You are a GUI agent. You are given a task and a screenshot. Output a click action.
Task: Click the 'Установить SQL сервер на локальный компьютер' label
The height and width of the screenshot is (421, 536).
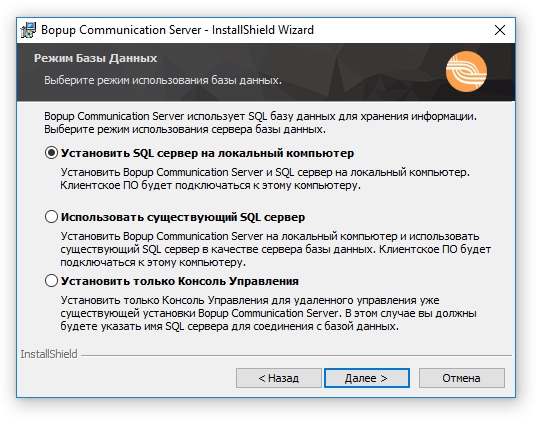point(207,153)
